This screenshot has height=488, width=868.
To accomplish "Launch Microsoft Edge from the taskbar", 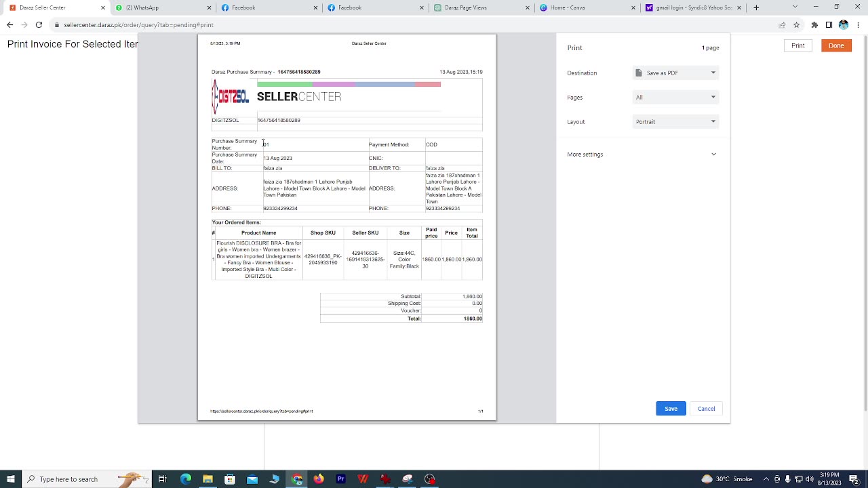I will (x=186, y=479).
